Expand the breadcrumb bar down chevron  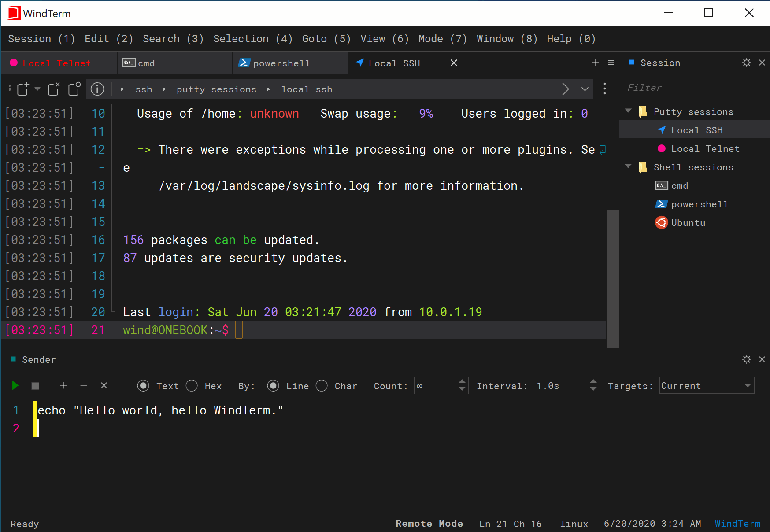(585, 89)
